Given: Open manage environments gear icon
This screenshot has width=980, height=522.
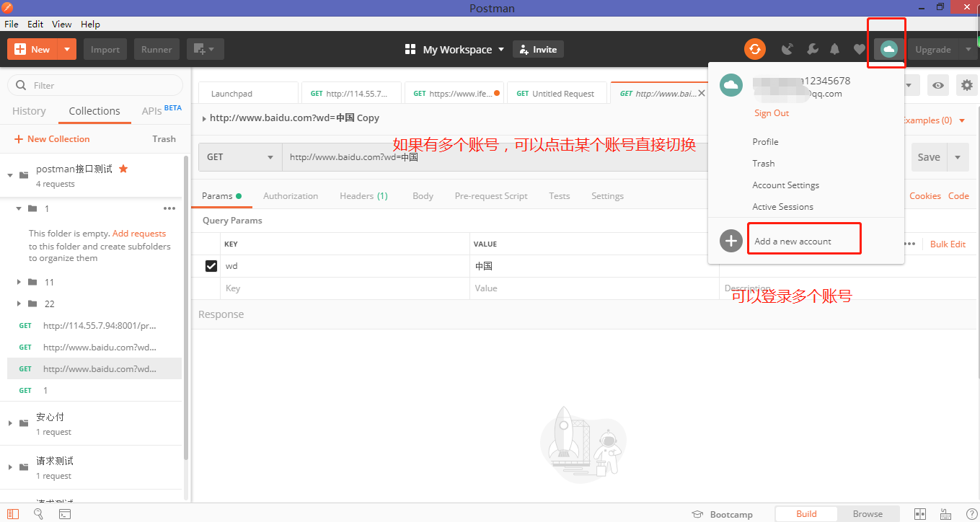Looking at the screenshot, I should pos(967,85).
